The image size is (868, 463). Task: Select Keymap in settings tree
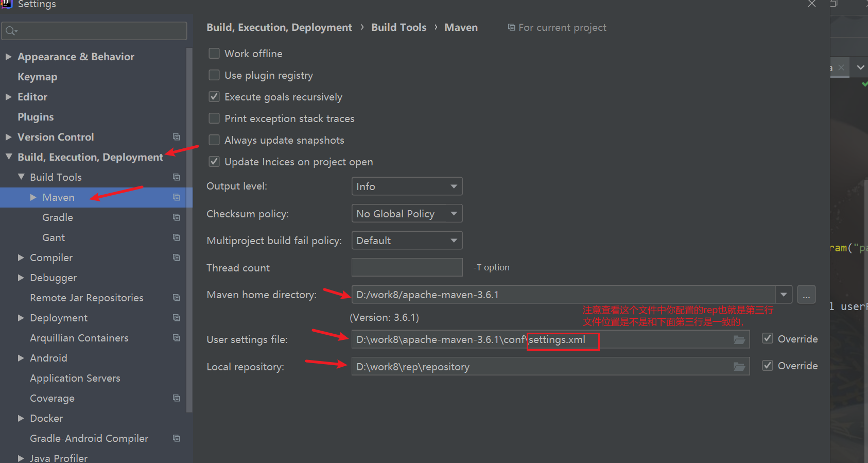click(38, 77)
